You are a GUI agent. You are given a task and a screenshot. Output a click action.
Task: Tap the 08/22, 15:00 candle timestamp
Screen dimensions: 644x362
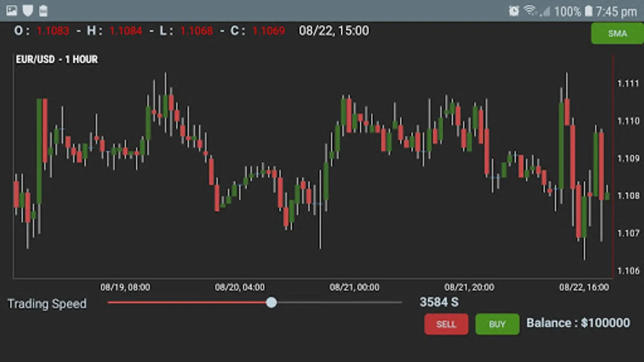[334, 31]
